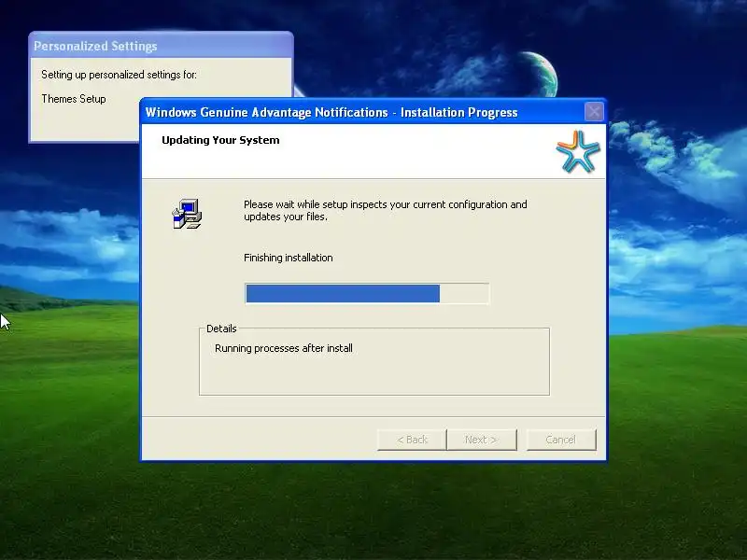The image size is (747, 560).
Task: Click the blue installation progress bar
Action: click(367, 293)
